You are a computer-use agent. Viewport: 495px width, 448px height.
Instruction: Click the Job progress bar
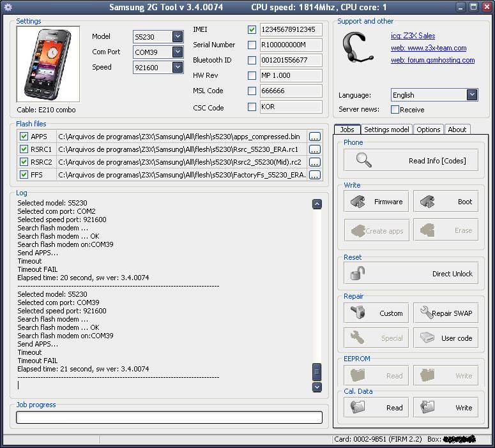point(169,417)
